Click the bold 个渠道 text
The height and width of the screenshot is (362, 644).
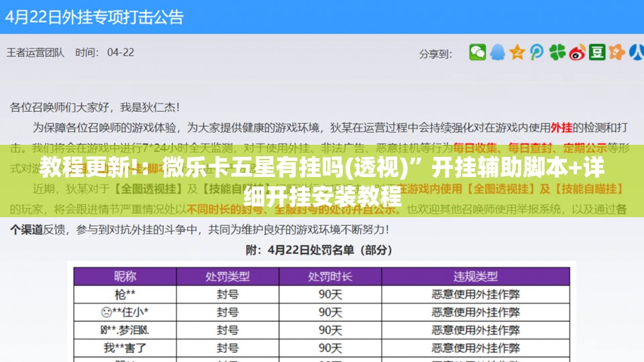(x=26, y=229)
